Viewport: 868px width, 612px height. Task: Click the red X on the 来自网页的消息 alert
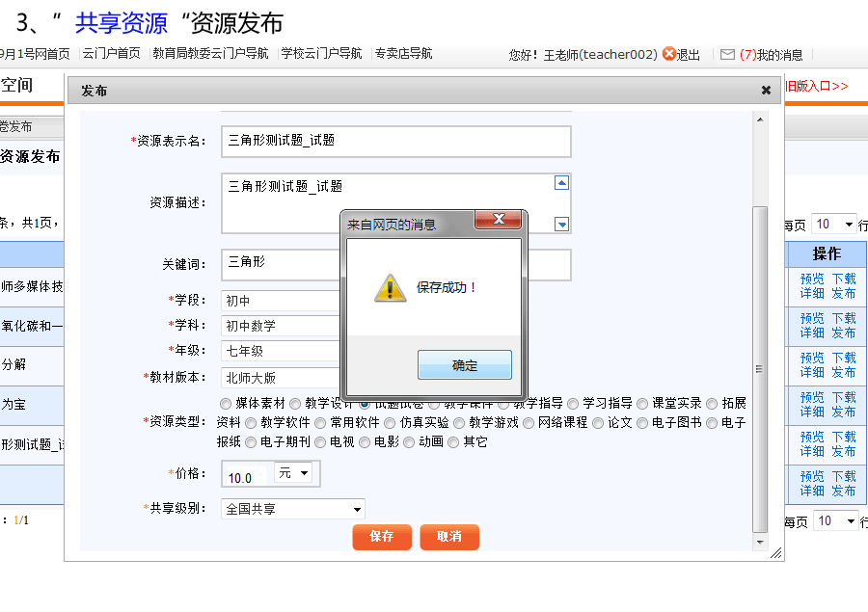coord(498,220)
